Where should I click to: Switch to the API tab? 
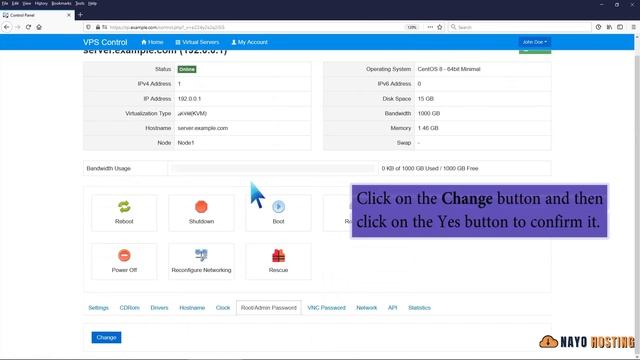click(x=392, y=308)
